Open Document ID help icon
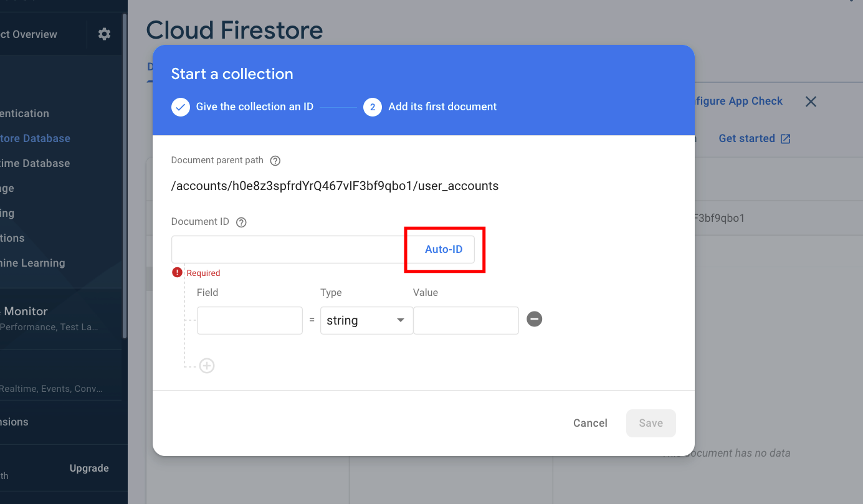This screenshot has width=863, height=504. pos(242,222)
